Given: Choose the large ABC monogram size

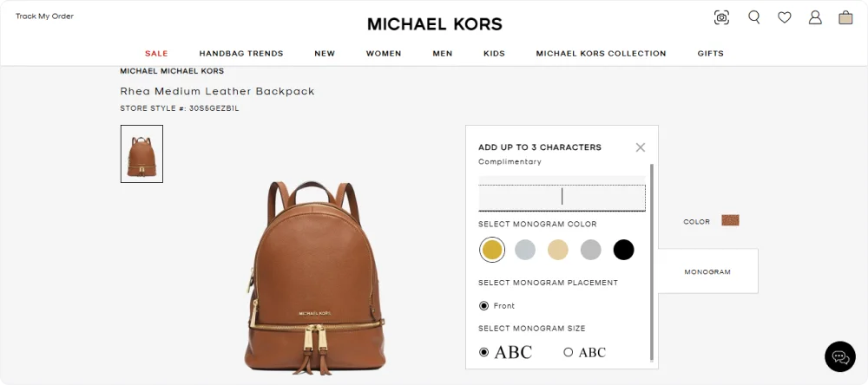Looking at the screenshot, I should (x=483, y=352).
